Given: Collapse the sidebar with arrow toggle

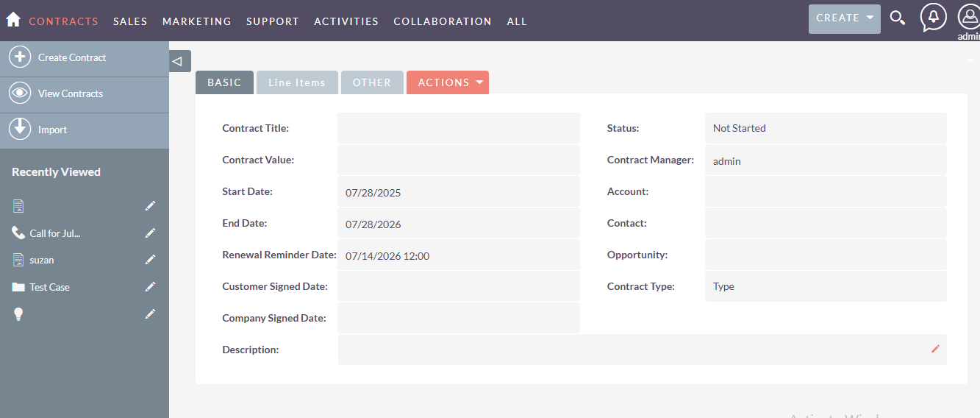Looking at the screenshot, I should pyautogui.click(x=177, y=62).
